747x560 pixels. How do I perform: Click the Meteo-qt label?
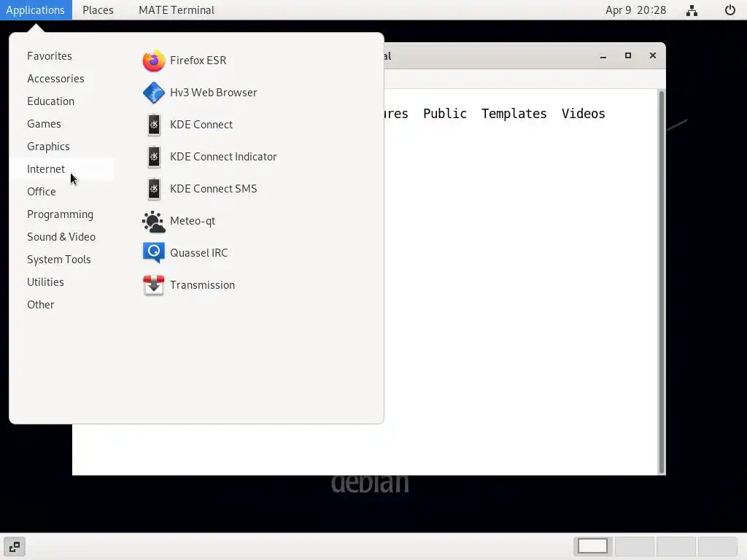pos(193,221)
